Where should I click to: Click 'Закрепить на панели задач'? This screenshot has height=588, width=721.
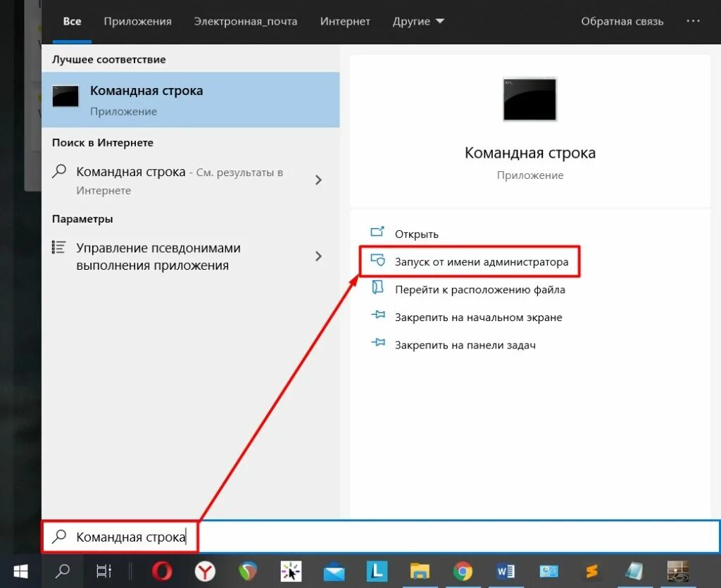[x=465, y=345]
